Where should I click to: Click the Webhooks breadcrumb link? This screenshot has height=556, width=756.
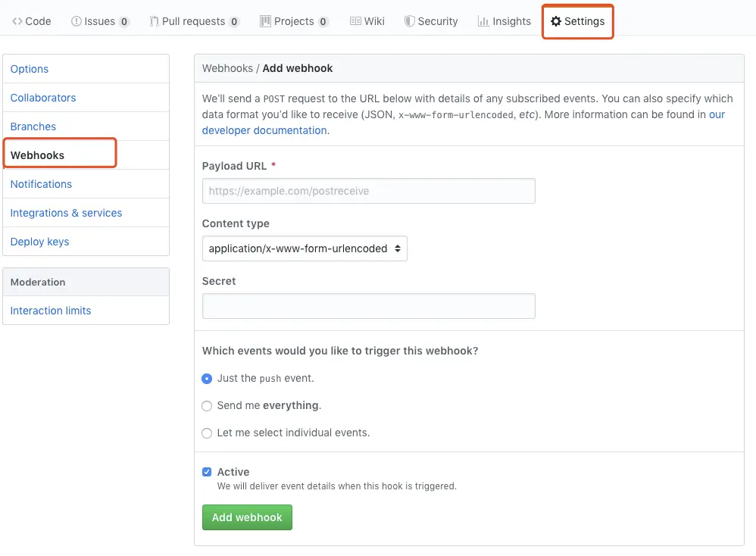click(227, 68)
